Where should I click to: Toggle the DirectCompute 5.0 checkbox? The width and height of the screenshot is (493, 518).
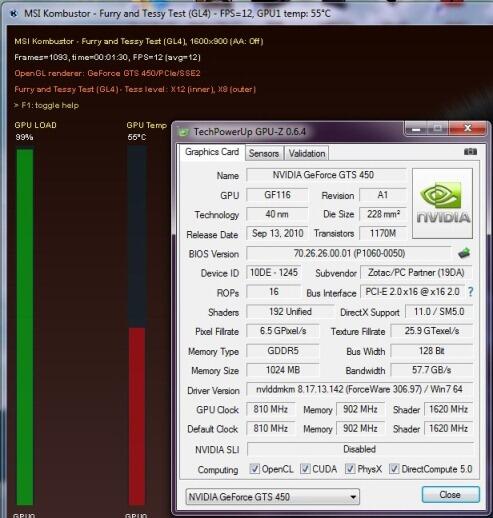click(x=394, y=469)
